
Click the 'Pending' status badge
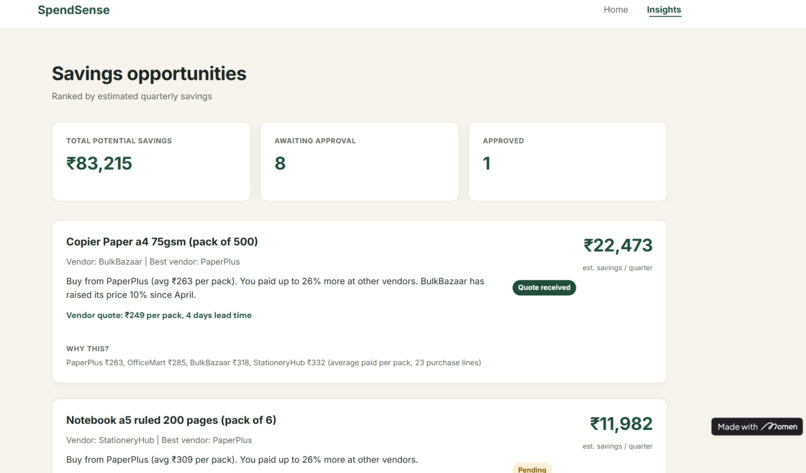pos(532,468)
